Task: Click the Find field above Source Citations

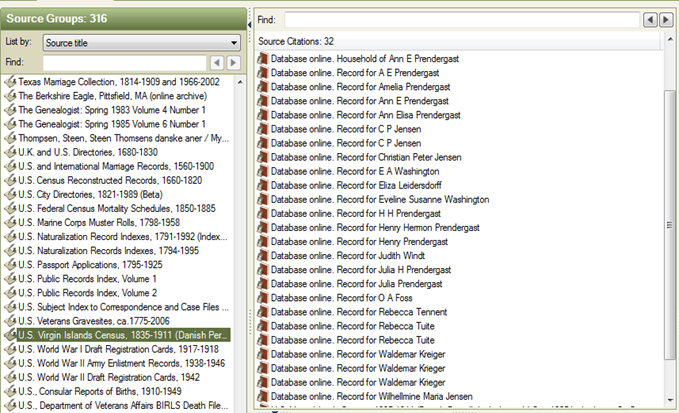Action: coord(462,20)
